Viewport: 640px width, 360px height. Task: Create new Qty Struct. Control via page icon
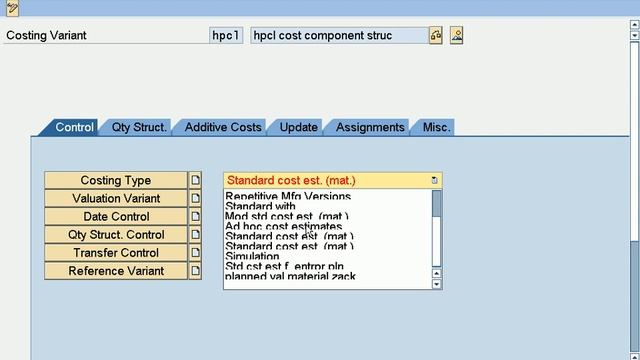click(195, 234)
